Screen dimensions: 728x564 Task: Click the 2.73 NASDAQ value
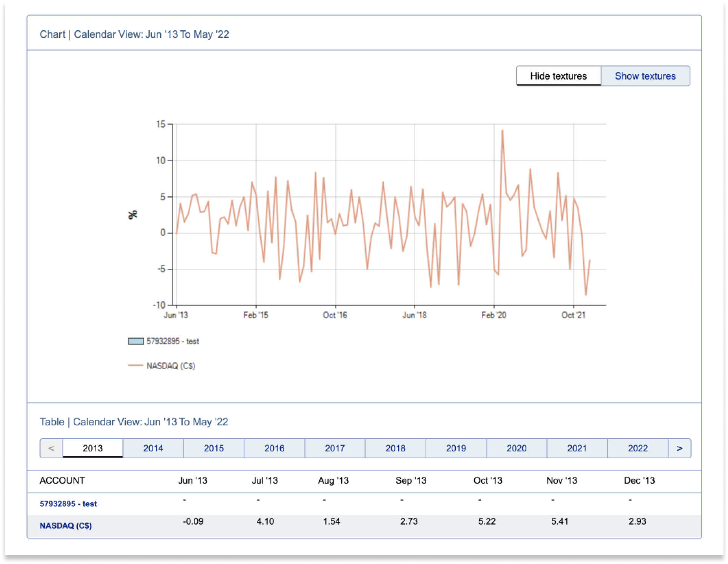pos(409,521)
